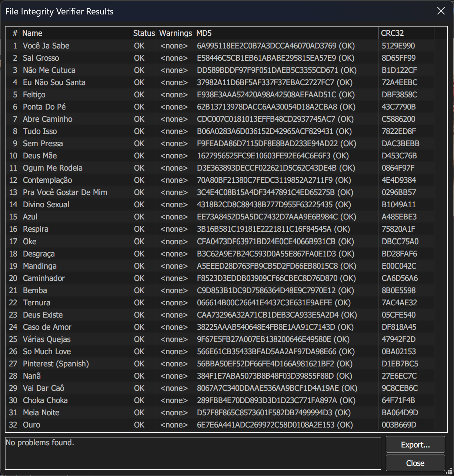Click the MD5 column header
Viewport: 454px width, 476px height.
click(x=286, y=33)
